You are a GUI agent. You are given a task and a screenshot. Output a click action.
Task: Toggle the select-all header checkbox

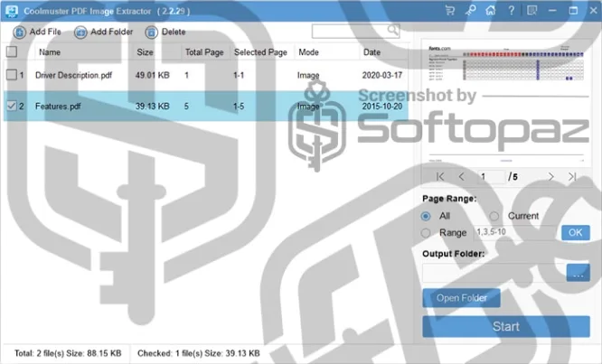pyautogui.click(x=12, y=51)
